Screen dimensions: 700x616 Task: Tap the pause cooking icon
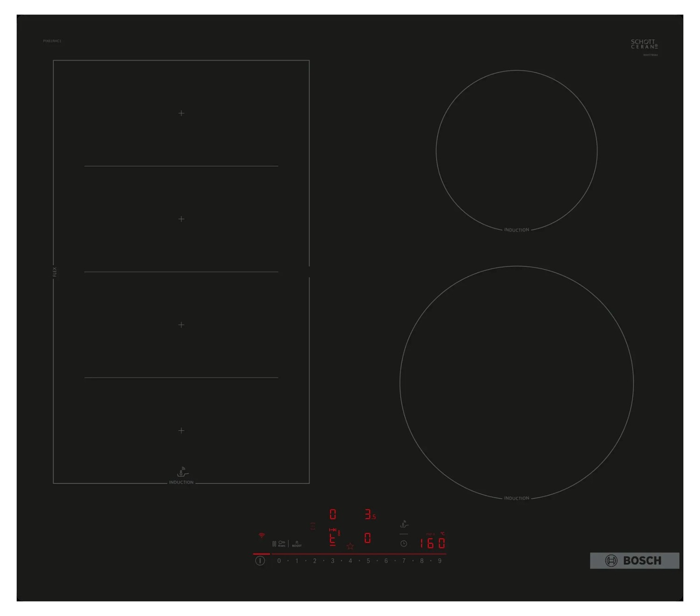(x=274, y=544)
